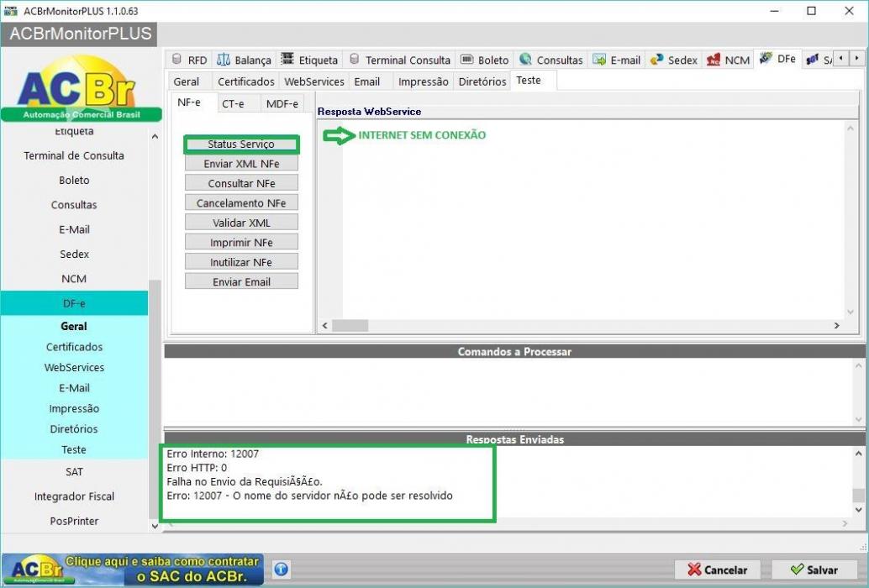This screenshot has height=588, width=869.
Task: Click Consultar NFe button
Action: coord(241,183)
